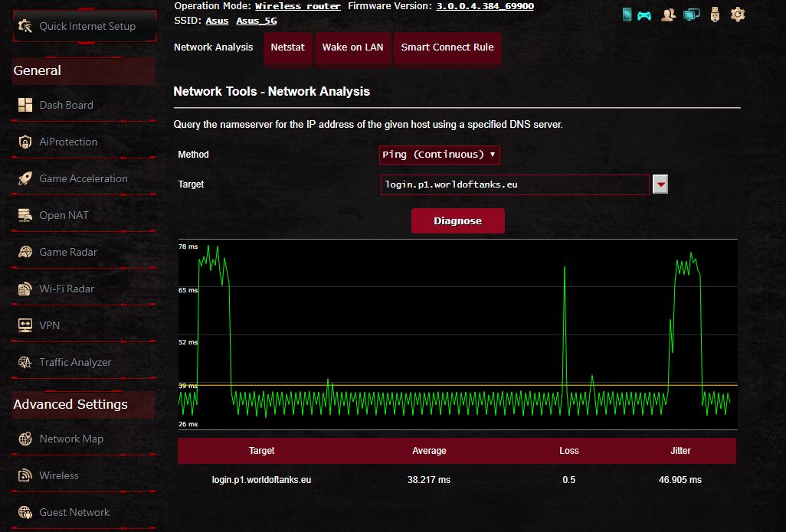Click the Jitter column header
The height and width of the screenshot is (532, 786).
(680, 451)
